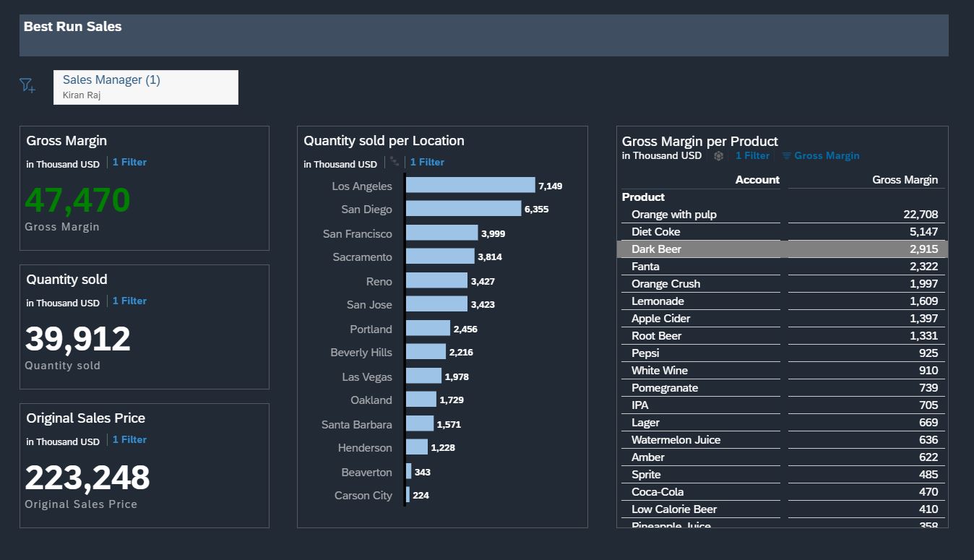
Task: Click the hexagon drill-state icon on Gross Margin table
Action: pyautogui.click(x=719, y=155)
